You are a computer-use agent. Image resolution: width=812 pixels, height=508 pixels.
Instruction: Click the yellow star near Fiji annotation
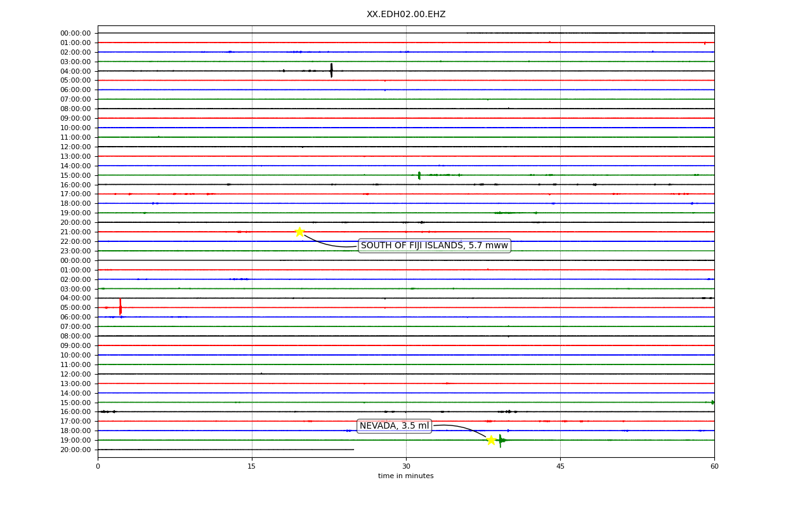[299, 232]
